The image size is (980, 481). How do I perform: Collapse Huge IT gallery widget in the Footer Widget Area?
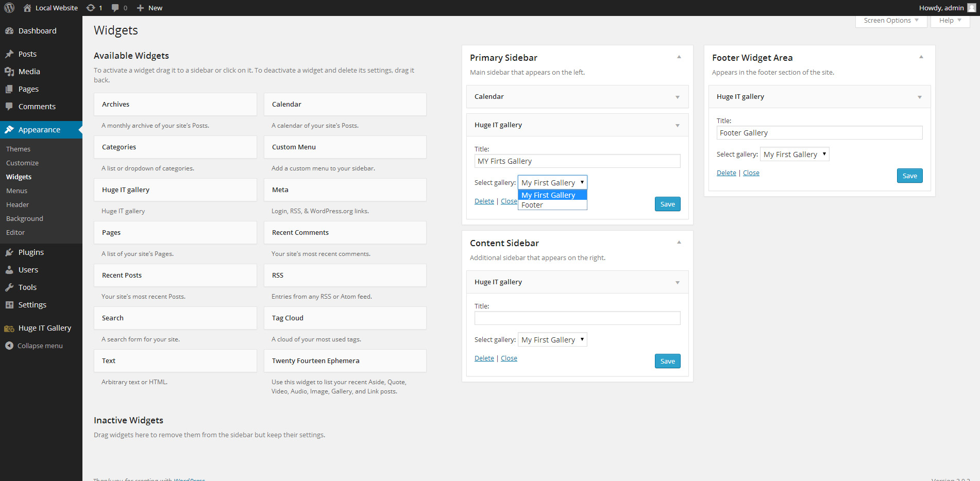pyautogui.click(x=920, y=97)
